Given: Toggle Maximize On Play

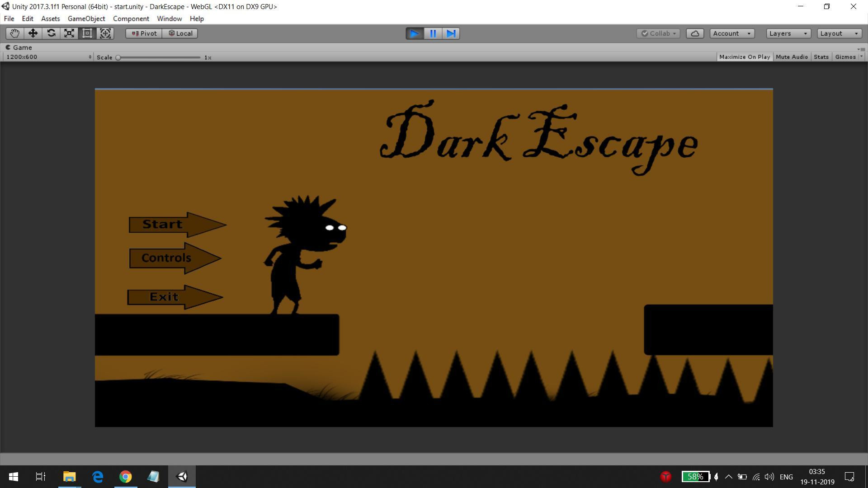Looking at the screenshot, I should click(x=744, y=57).
